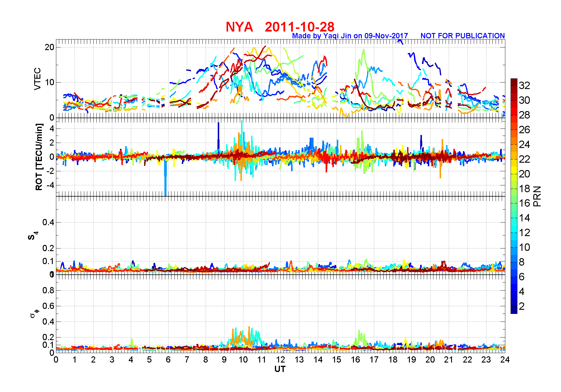The image size is (561, 392).
Task: Select colorbar tick label "10"
Action: point(524,247)
